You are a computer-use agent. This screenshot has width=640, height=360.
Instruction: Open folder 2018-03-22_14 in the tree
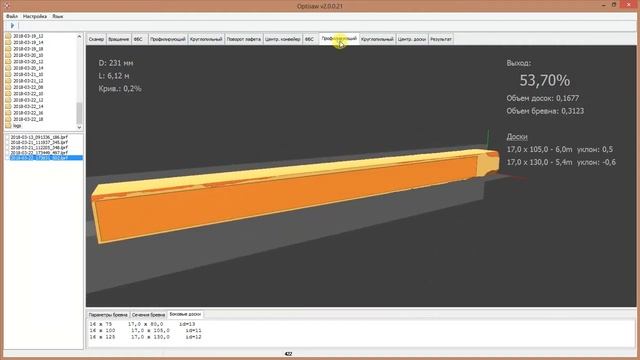(x=28, y=106)
